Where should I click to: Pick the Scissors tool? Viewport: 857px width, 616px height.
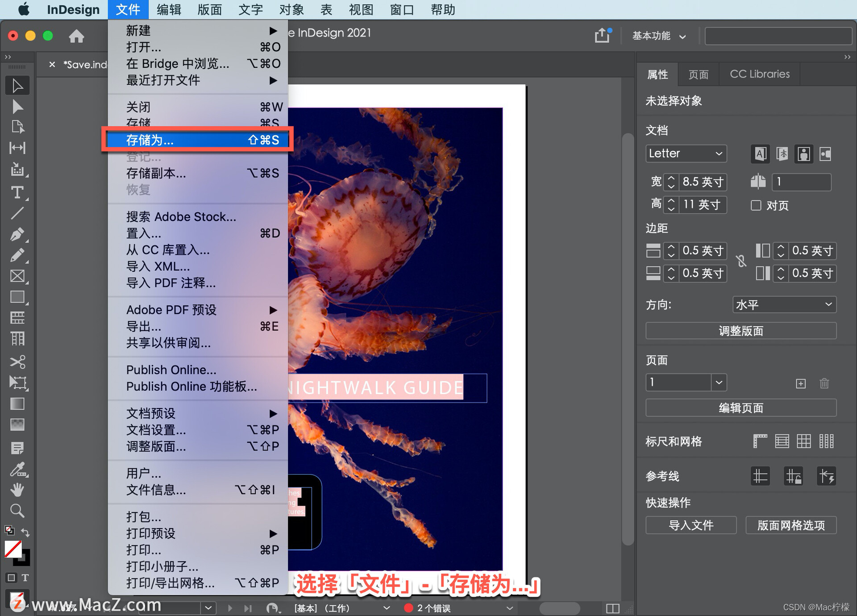click(x=17, y=361)
